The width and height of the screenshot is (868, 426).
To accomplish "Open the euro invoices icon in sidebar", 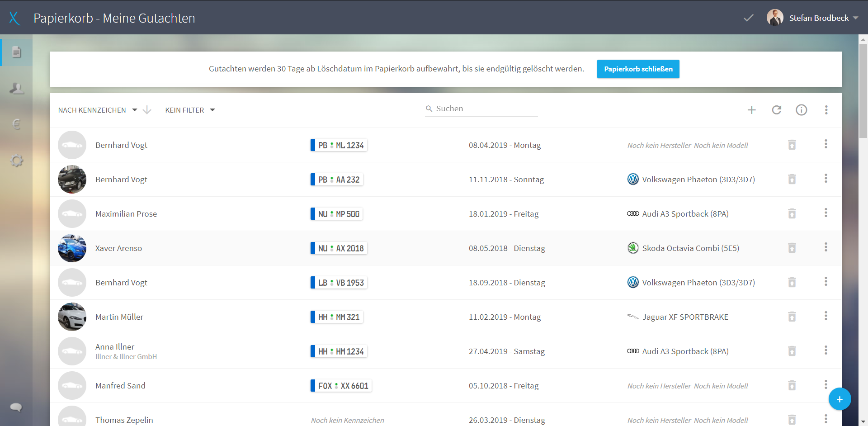I will click(x=17, y=124).
